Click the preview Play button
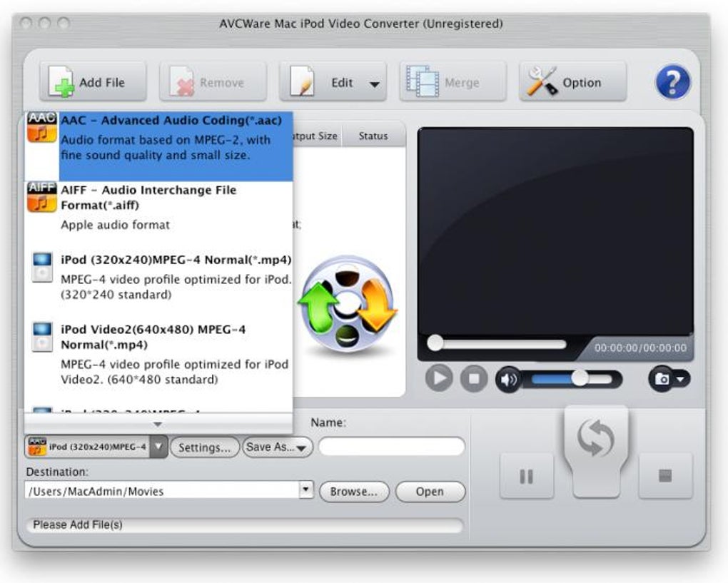The image size is (728, 583). click(439, 378)
